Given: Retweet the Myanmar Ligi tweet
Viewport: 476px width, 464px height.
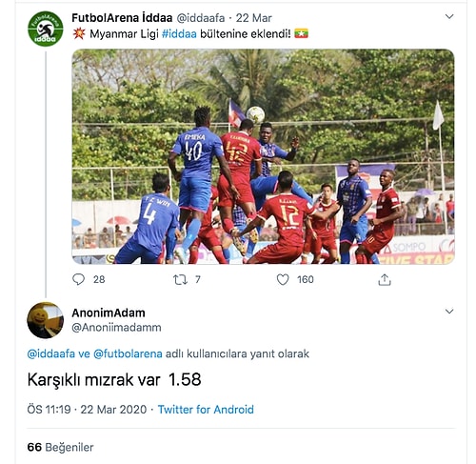Looking at the screenshot, I should tap(180, 279).
